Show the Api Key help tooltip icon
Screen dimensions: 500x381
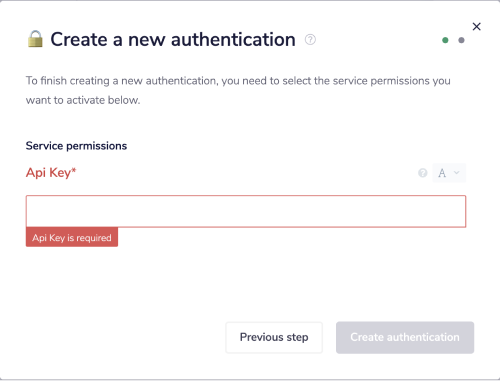423,173
